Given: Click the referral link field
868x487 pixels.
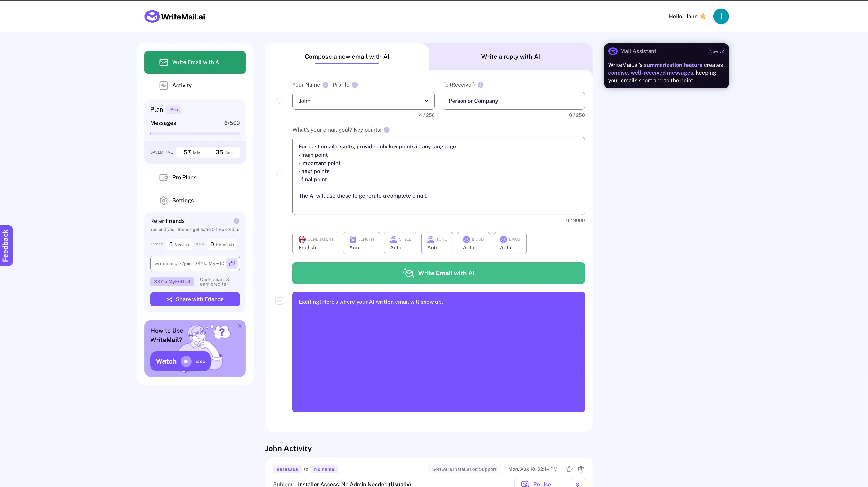Looking at the screenshot, I should (189, 263).
